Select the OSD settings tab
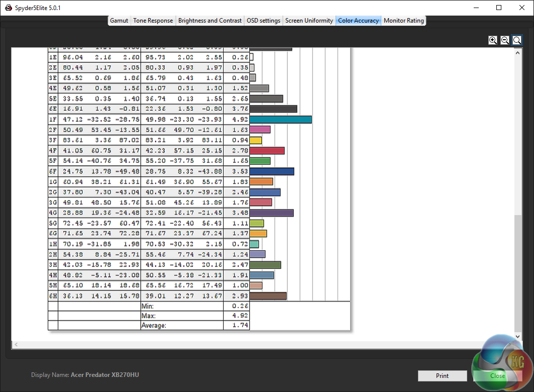 click(x=263, y=21)
